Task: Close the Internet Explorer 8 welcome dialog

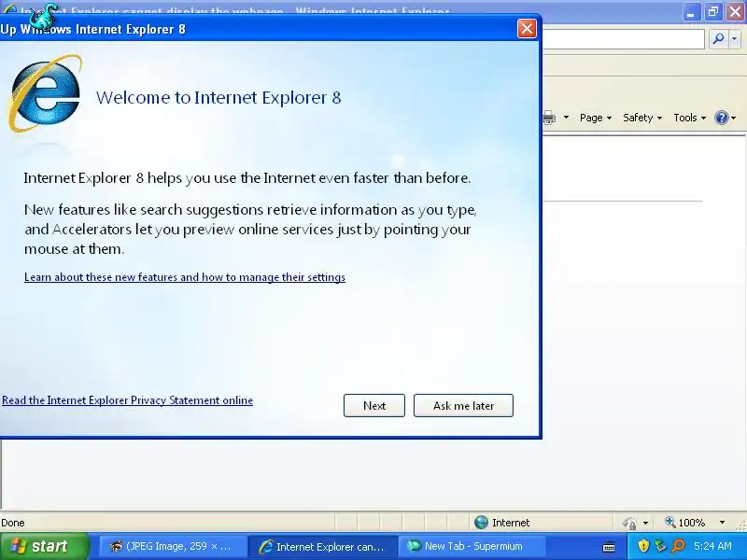Action: click(x=527, y=29)
